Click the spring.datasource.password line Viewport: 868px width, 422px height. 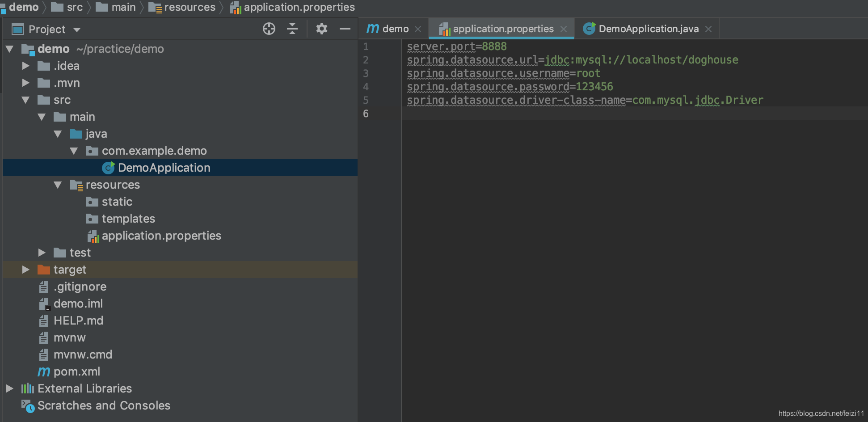pyautogui.click(x=510, y=87)
